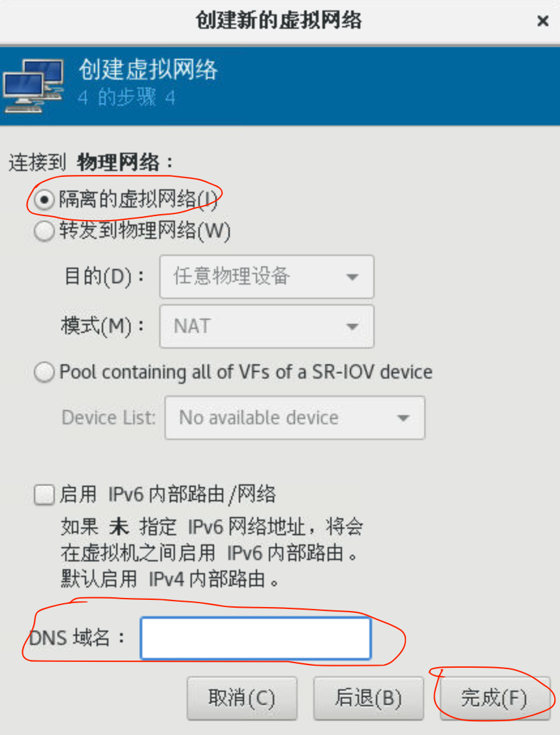The width and height of the screenshot is (560, 735).
Task: Click the 取消(C) button
Action: (x=241, y=698)
